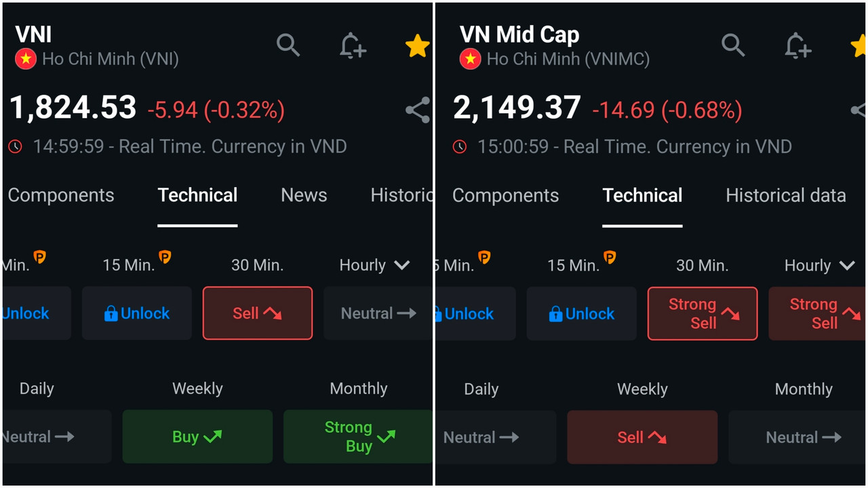Tap the clock icon next to 14:59:59

pyautogui.click(x=16, y=146)
